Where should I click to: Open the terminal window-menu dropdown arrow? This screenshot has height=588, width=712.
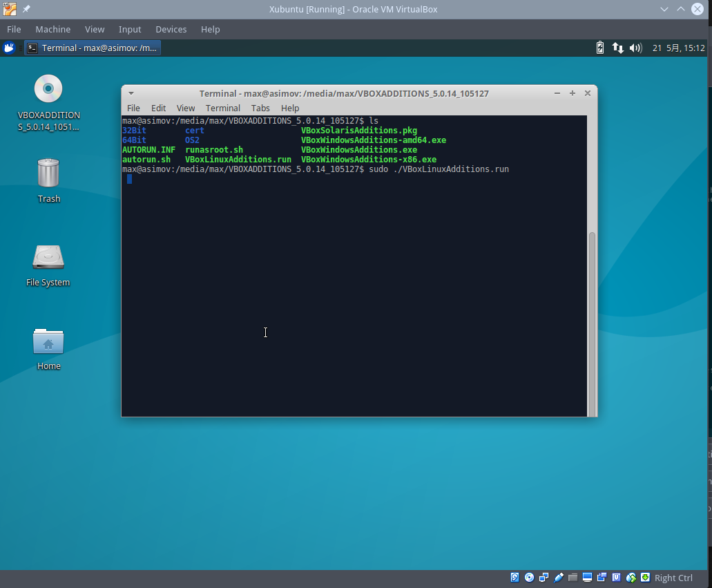pos(131,93)
